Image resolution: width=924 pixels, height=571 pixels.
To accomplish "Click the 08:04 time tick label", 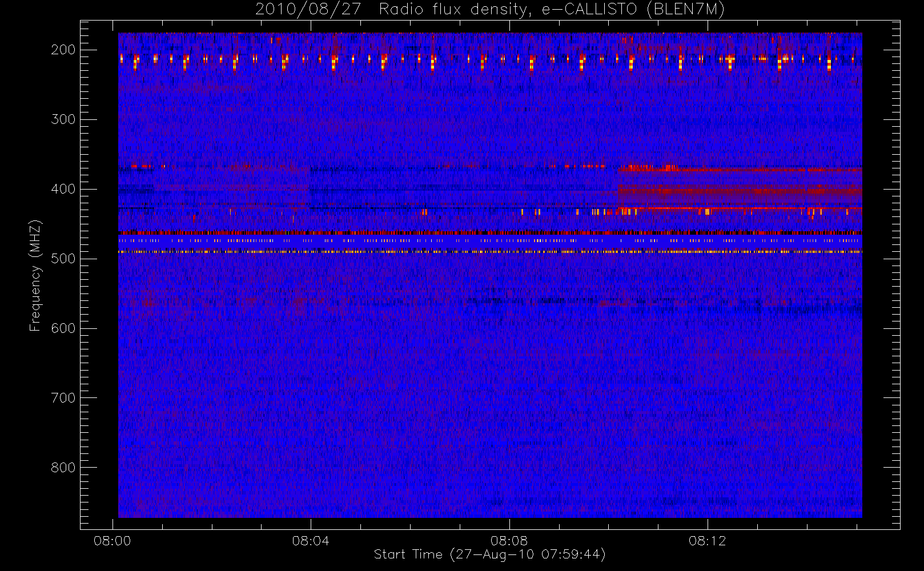I will point(311,541).
